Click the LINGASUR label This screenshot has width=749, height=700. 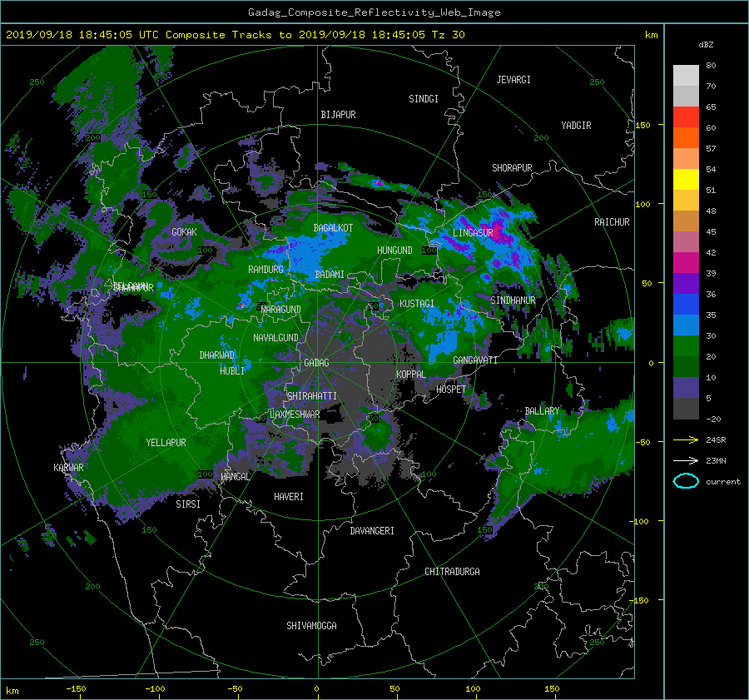473,233
